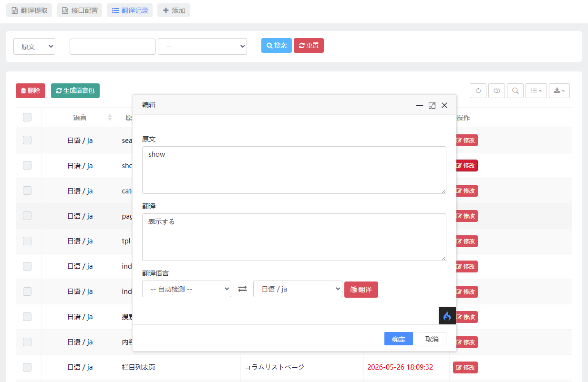Viewport: 588px width, 382px height.
Task: Close the 编辑 dialog with the X
Action: click(444, 105)
